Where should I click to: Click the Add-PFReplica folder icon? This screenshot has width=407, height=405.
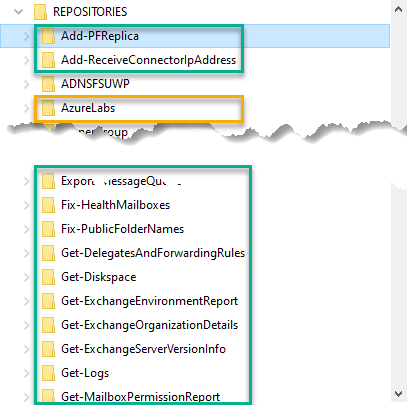48,36
